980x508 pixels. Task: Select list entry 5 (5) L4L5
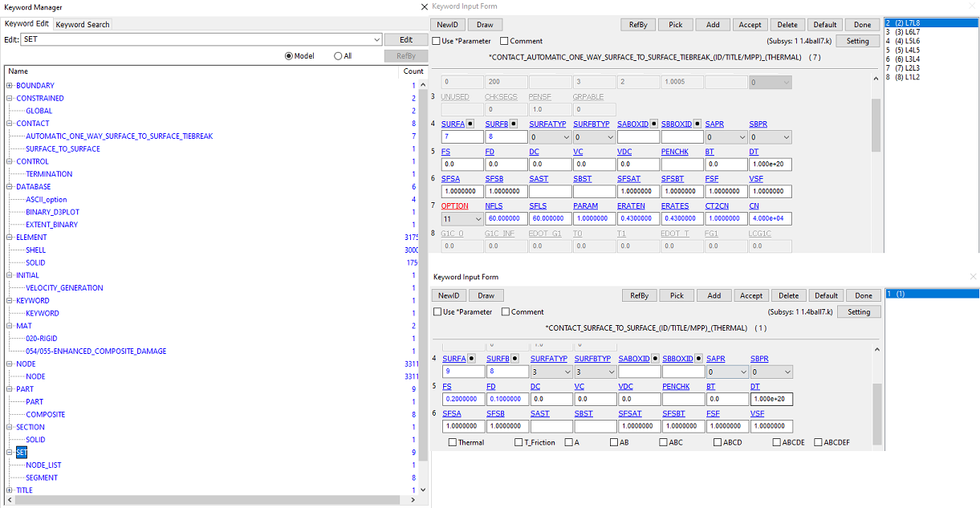[x=931, y=50]
